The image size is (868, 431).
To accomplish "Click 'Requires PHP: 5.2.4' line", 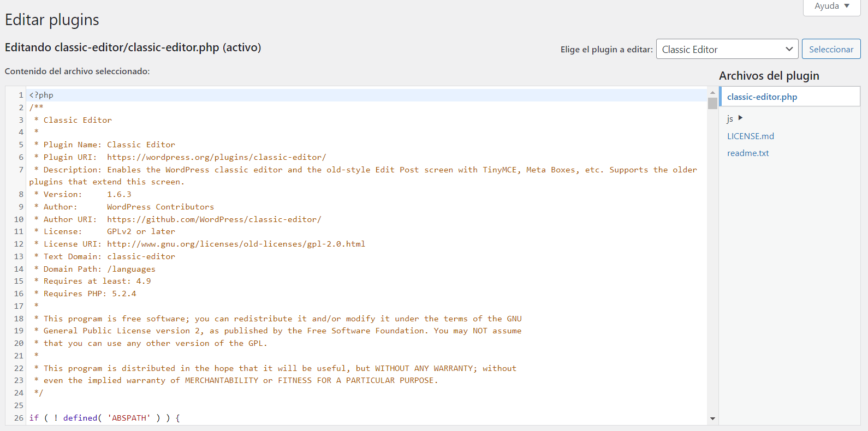I will [85, 294].
